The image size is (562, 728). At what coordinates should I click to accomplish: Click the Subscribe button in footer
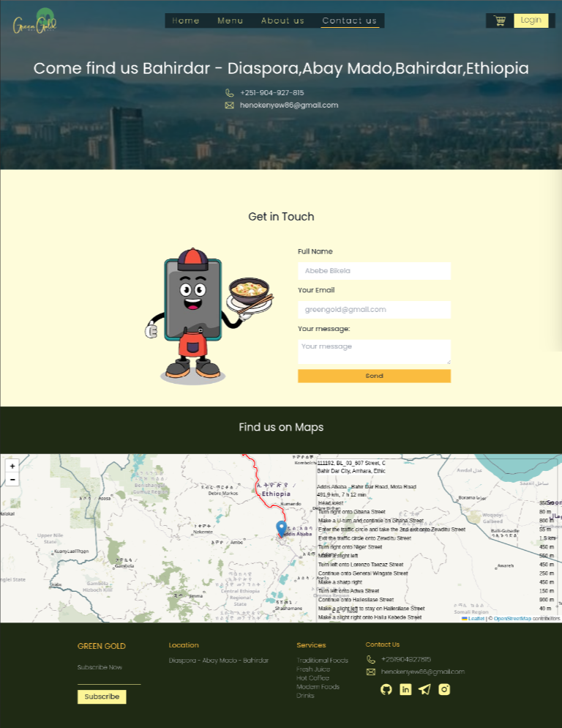click(x=102, y=697)
